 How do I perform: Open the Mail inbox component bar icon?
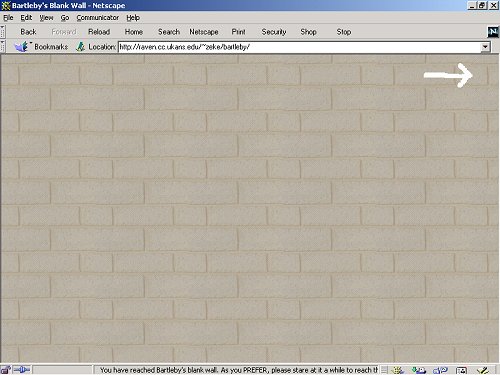419,370
